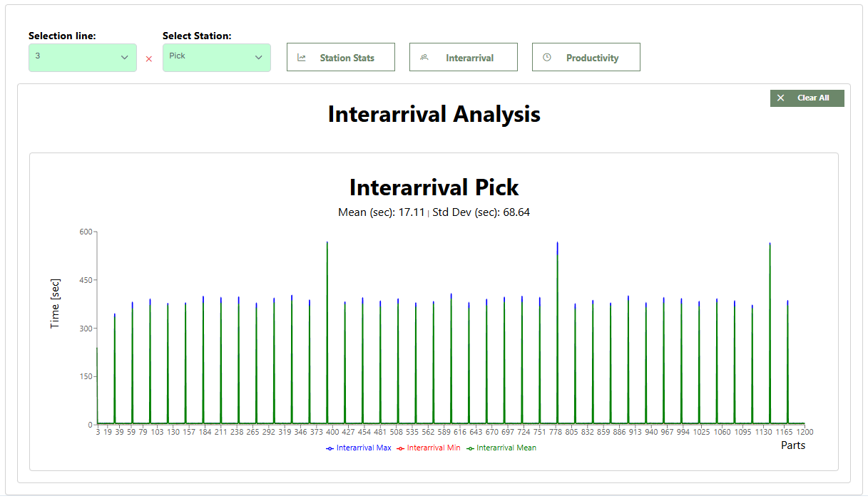Toggle the Interarrival Mean series label
This screenshot has height=501, width=868.
506,448
